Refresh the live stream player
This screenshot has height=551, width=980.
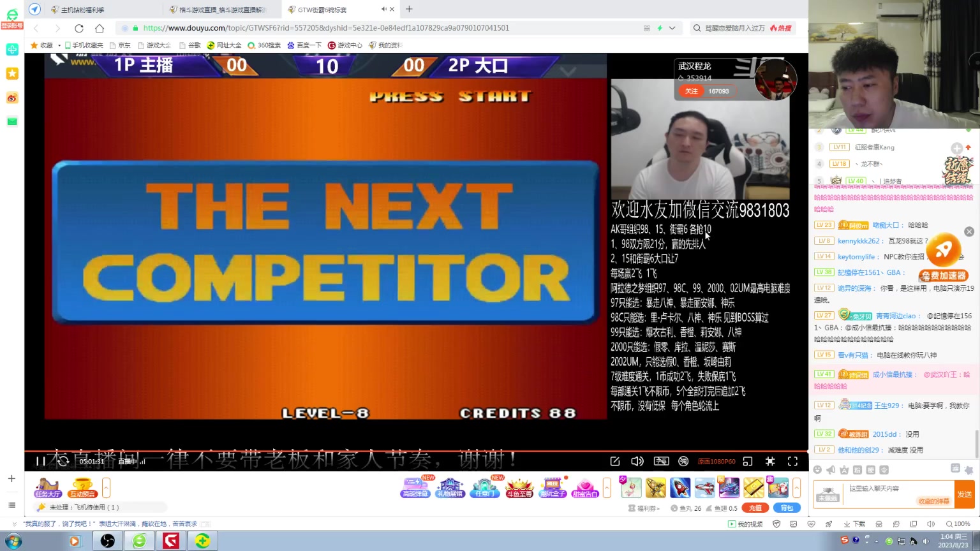click(x=63, y=461)
